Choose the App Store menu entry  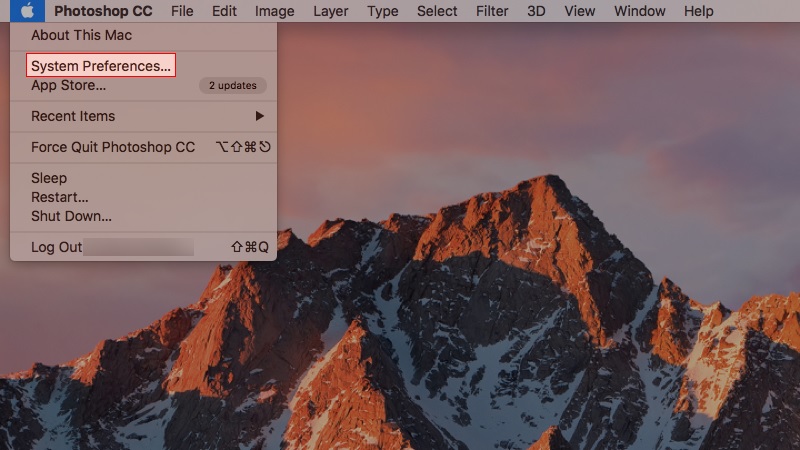pos(68,86)
